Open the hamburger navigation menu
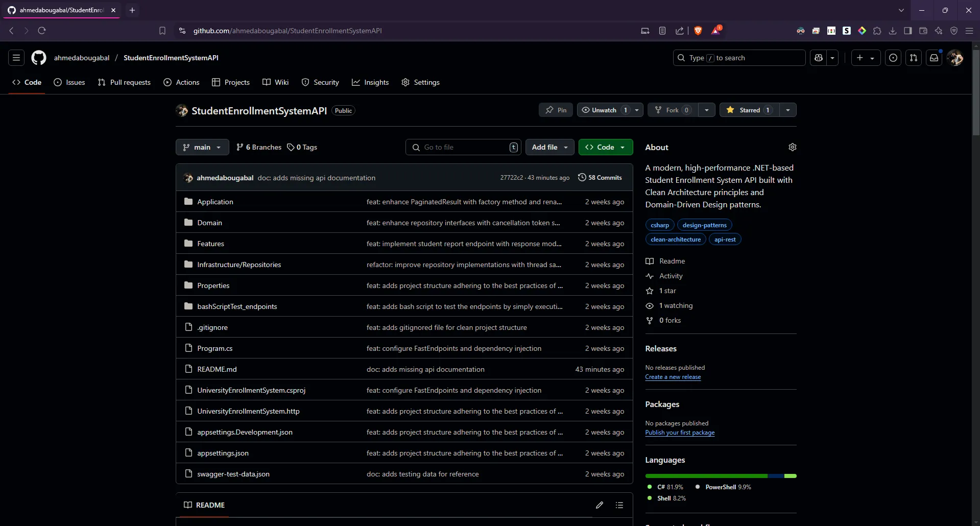The image size is (980, 526). (x=16, y=58)
